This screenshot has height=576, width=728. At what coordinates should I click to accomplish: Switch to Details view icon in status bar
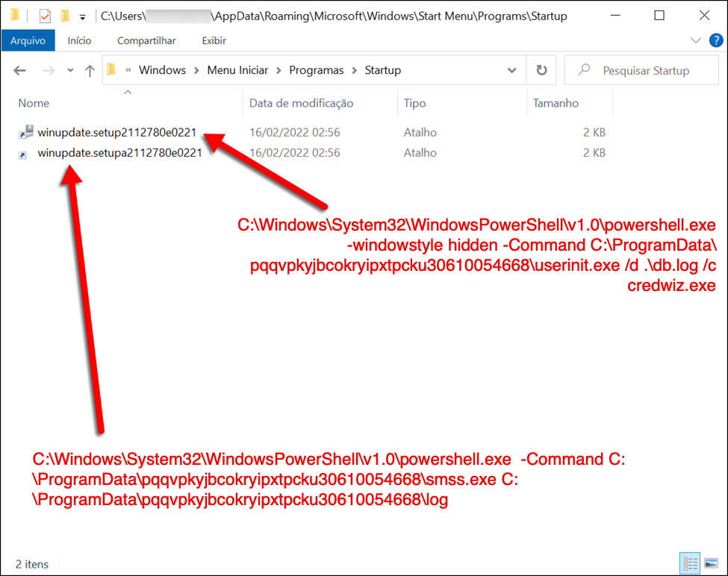pyautogui.click(x=691, y=563)
